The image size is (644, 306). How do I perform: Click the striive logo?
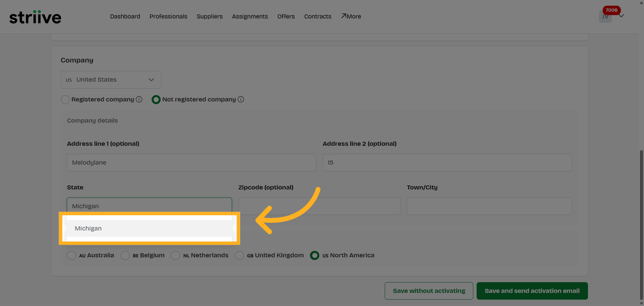[x=35, y=17]
